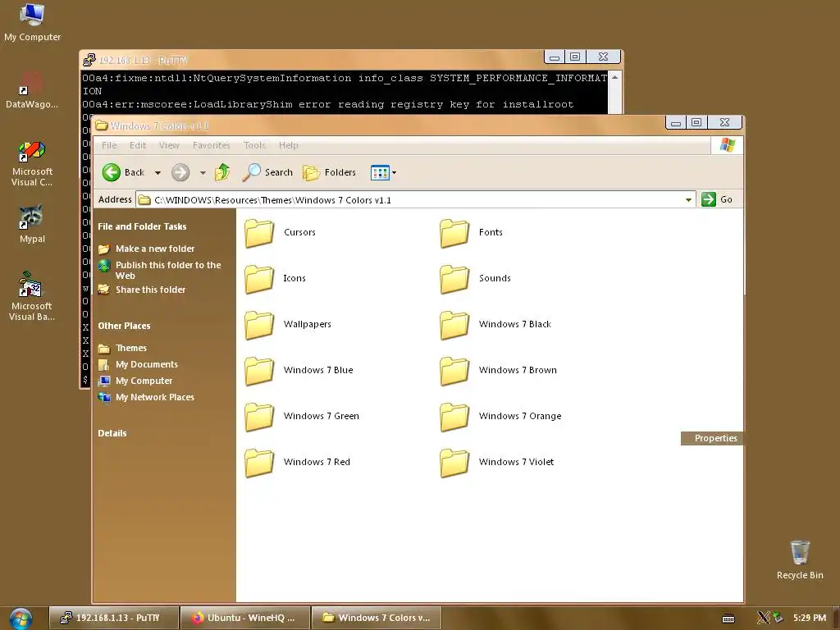Viewport: 840px width, 630px height.
Task: Click the Windows flag logo in Explorer
Action: (728, 145)
